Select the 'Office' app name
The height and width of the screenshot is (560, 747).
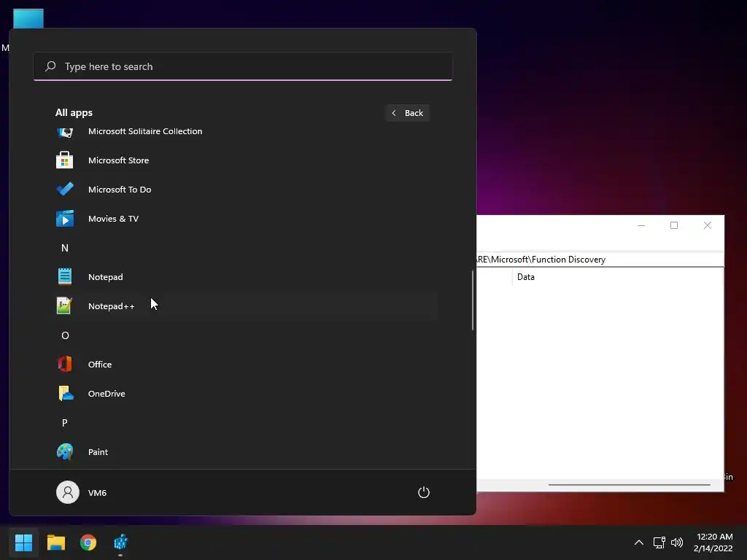point(100,365)
